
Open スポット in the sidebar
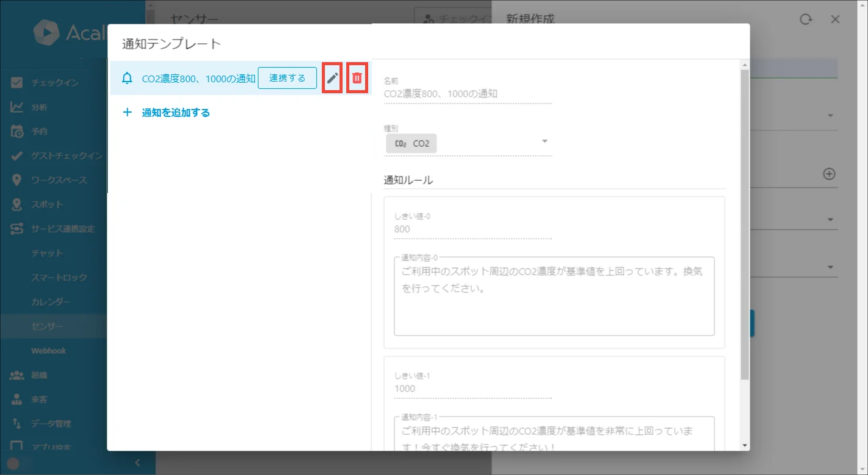pyautogui.click(x=47, y=205)
